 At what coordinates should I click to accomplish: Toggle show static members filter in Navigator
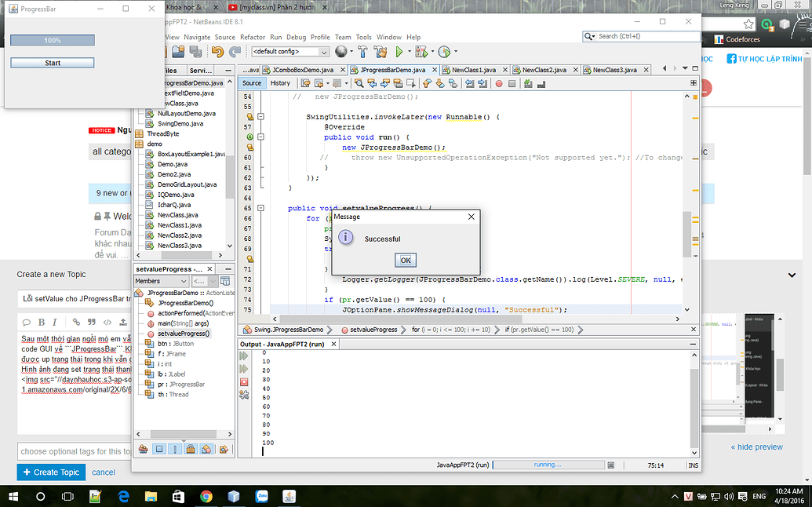(x=176, y=449)
